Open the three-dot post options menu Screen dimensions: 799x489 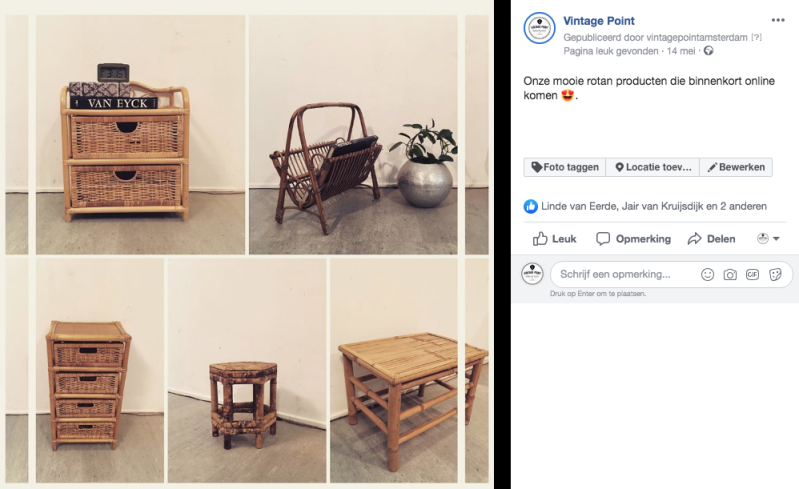(778, 20)
